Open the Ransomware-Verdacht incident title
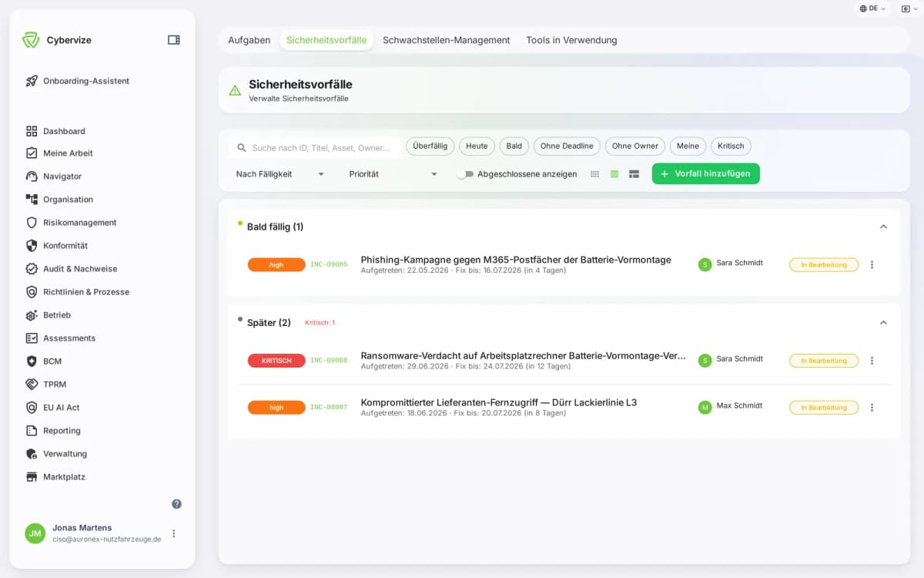This screenshot has width=924, height=578. [523, 355]
